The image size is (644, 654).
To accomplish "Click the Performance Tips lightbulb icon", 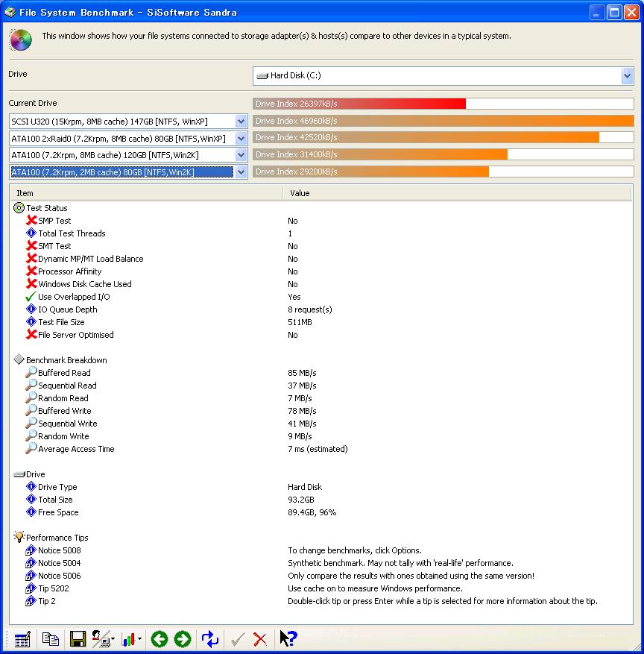I will (19, 537).
